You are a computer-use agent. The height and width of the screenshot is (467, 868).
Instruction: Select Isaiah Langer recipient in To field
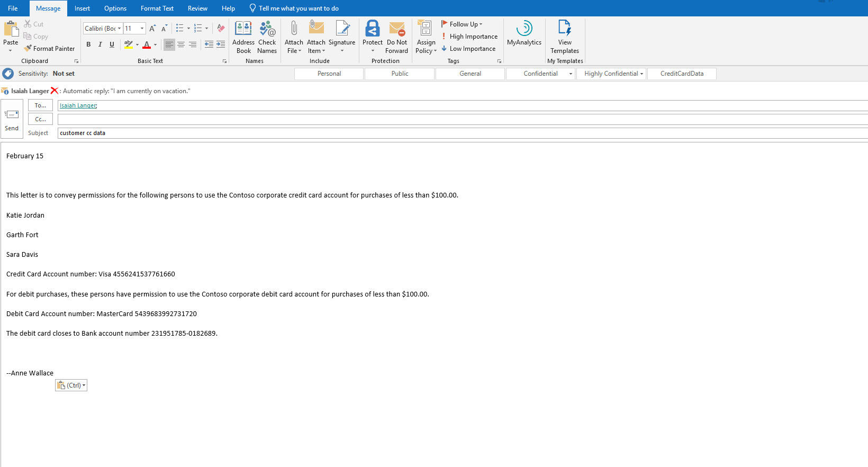coord(78,105)
